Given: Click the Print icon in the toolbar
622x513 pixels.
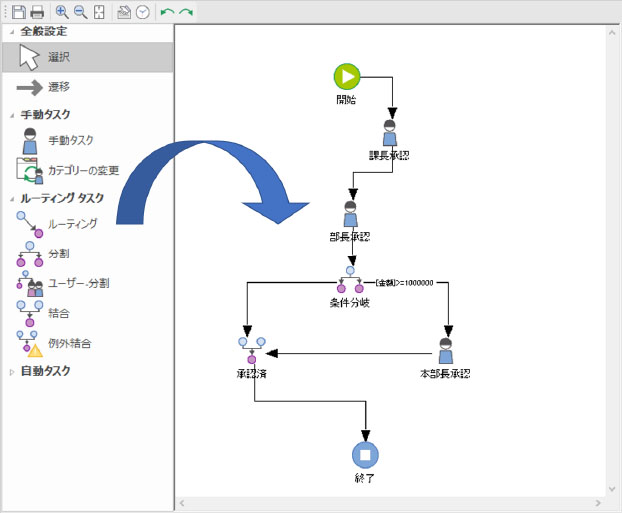Looking at the screenshot, I should [x=37, y=12].
